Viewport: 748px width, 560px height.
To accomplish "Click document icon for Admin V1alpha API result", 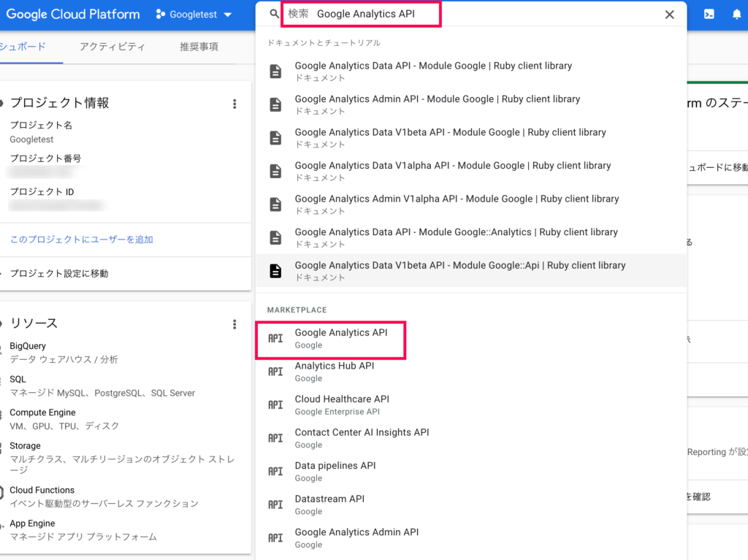I will 275,204.
